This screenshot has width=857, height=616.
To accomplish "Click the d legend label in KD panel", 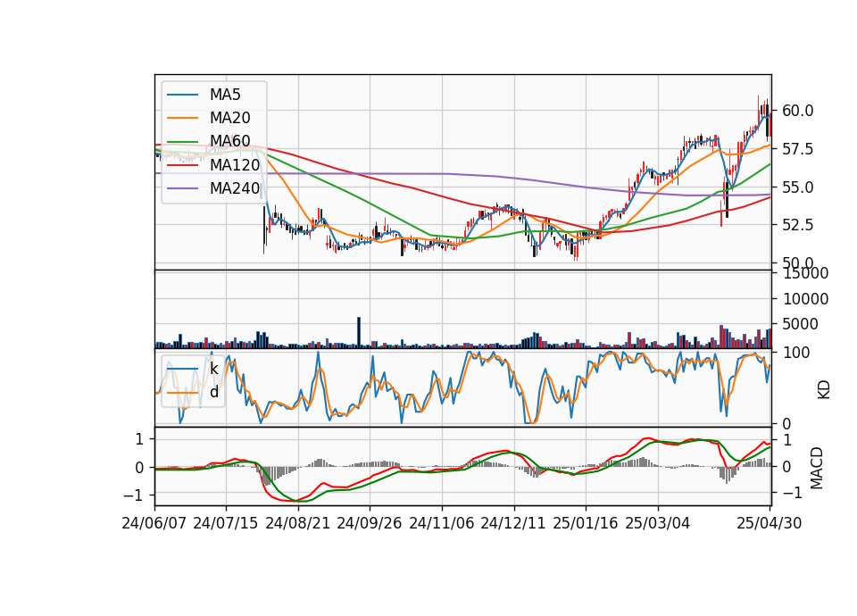I will (214, 393).
